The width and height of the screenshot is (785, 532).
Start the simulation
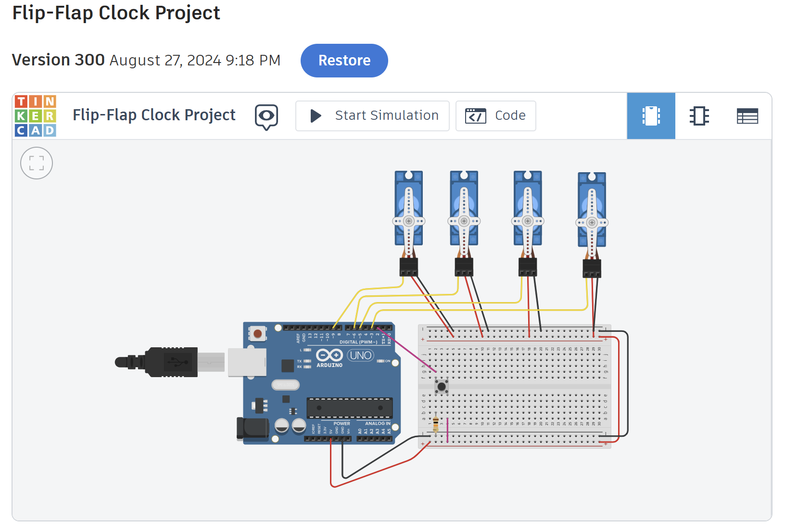372,116
